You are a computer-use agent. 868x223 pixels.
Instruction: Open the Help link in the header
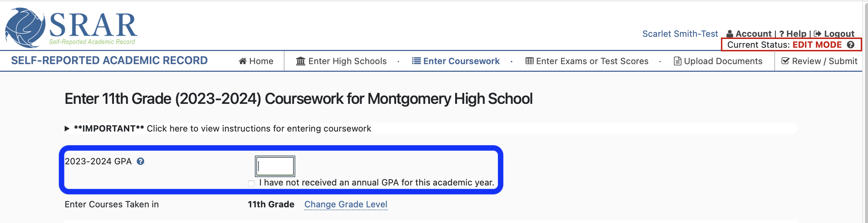pyautogui.click(x=796, y=34)
